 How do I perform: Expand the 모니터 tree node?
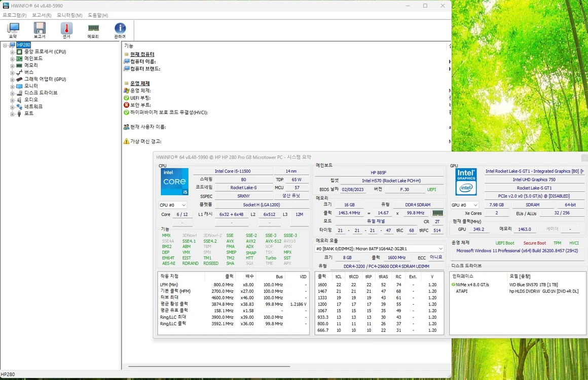tap(12, 86)
